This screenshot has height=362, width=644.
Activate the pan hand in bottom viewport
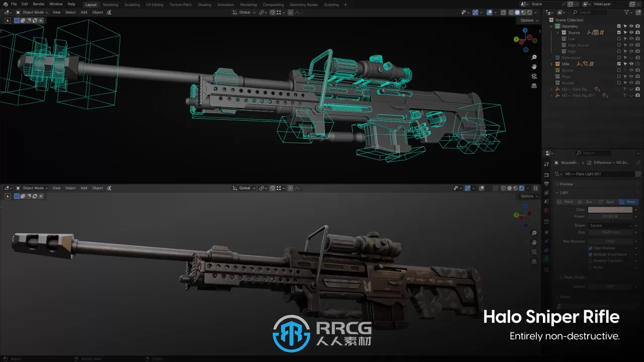click(534, 242)
